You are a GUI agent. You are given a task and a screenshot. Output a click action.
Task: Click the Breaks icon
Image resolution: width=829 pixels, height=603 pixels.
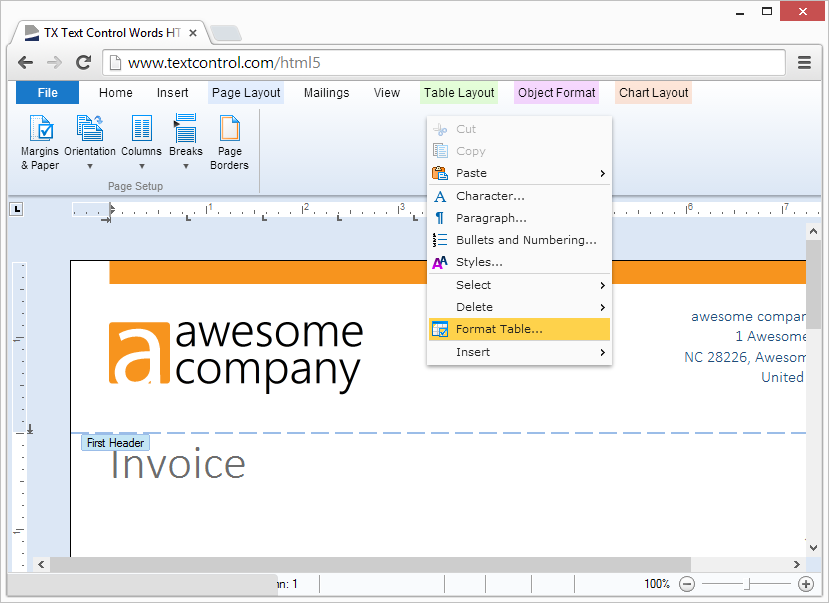pos(186,128)
